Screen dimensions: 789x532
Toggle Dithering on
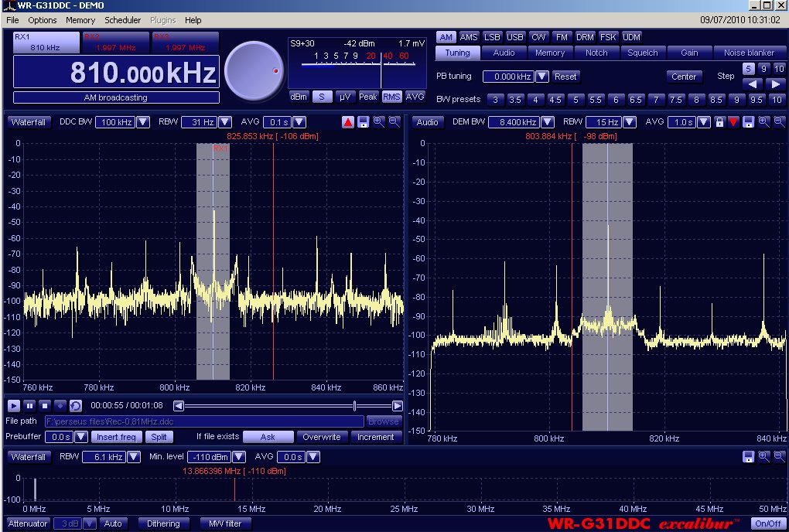point(163,523)
